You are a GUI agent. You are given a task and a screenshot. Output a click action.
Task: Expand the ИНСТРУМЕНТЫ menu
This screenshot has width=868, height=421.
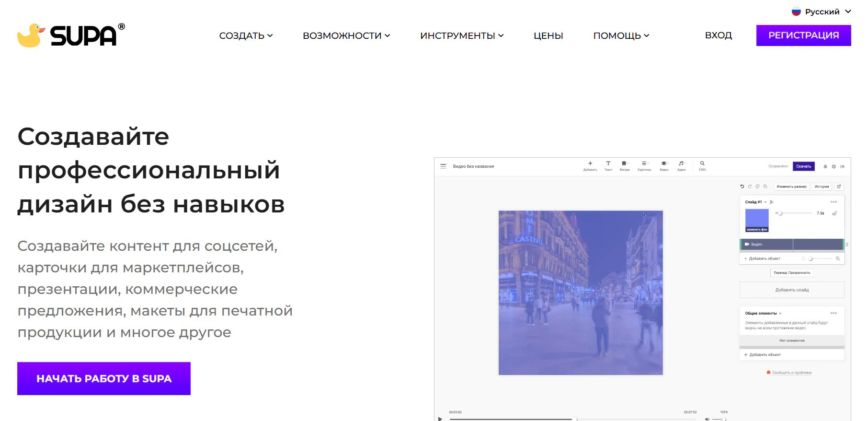pos(462,35)
